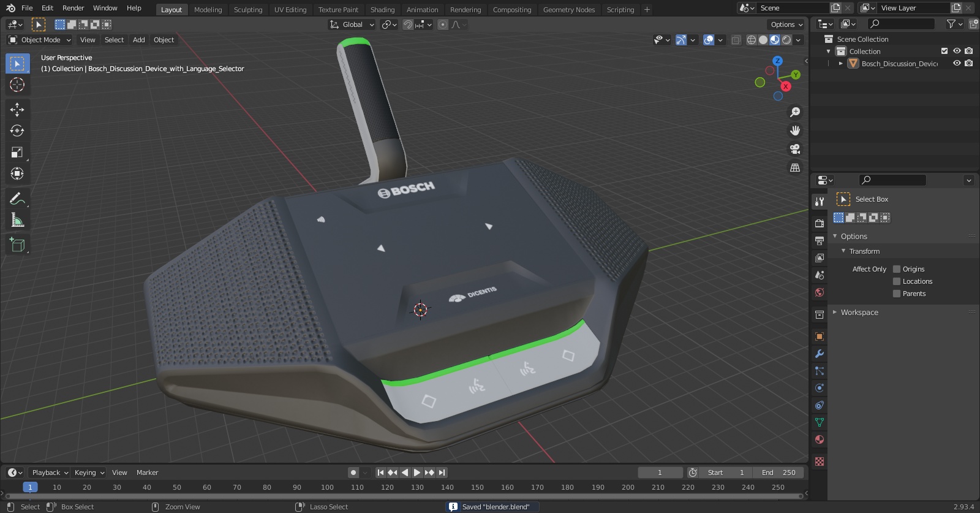Select the Measure tool
The height and width of the screenshot is (513, 980).
tap(17, 220)
